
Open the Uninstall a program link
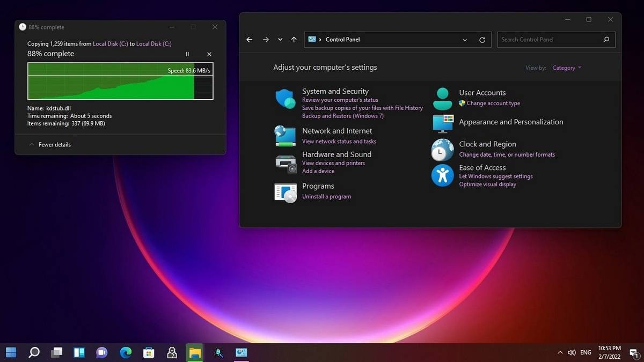click(326, 197)
